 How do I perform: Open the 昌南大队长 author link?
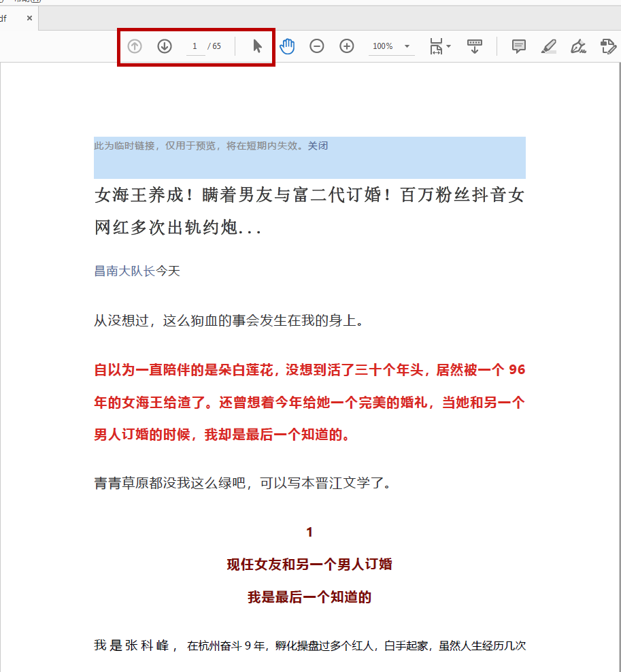tap(124, 271)
